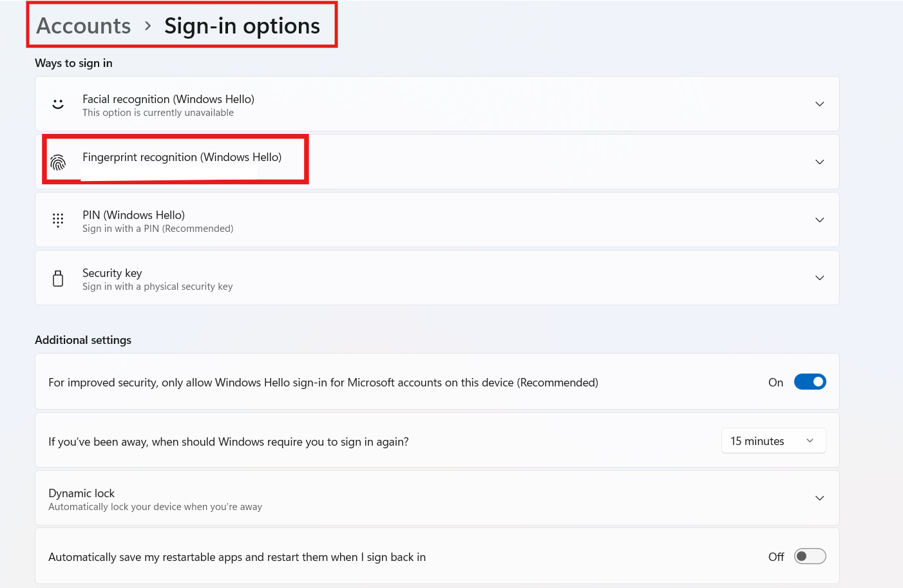Expand the Fingerprint recognition chevron
Screen dimensions: 903x588
819,162
